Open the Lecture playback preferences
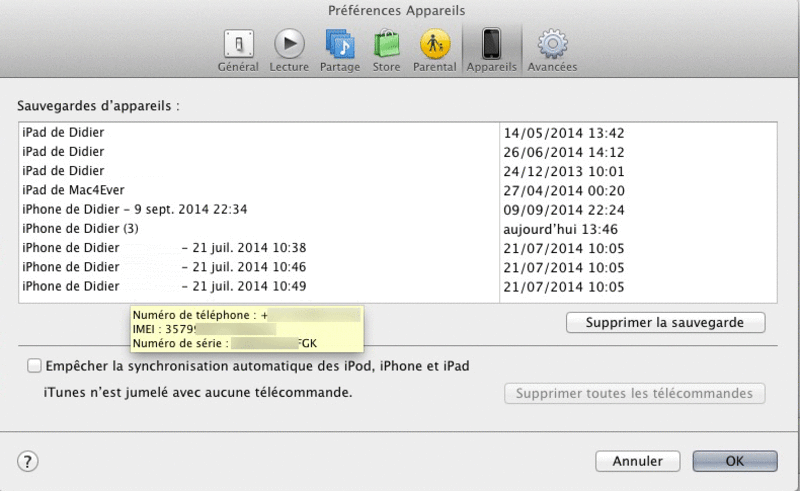 [x=289, y=51]
